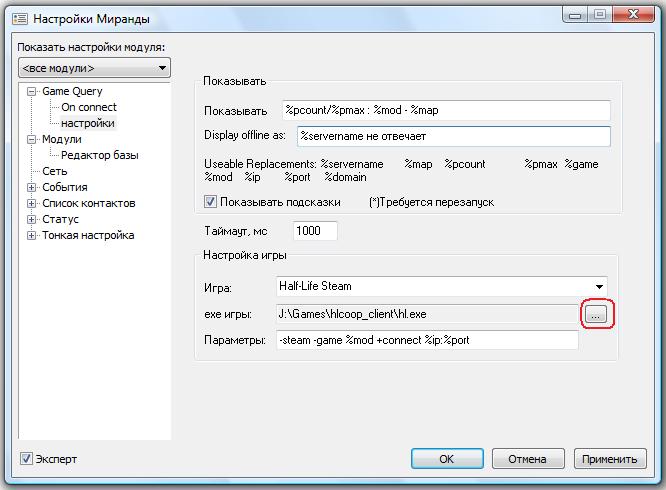Select the События tree label

pos(65,187)
